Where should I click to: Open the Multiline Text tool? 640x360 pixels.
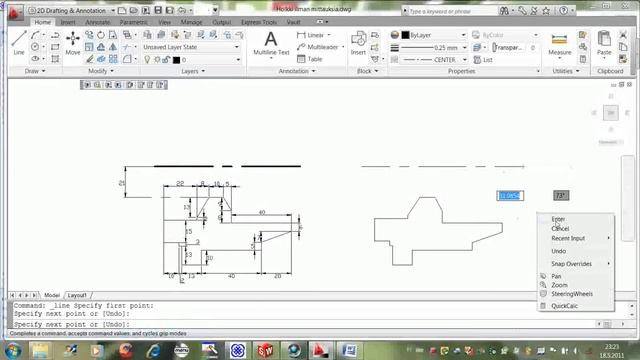271,44
